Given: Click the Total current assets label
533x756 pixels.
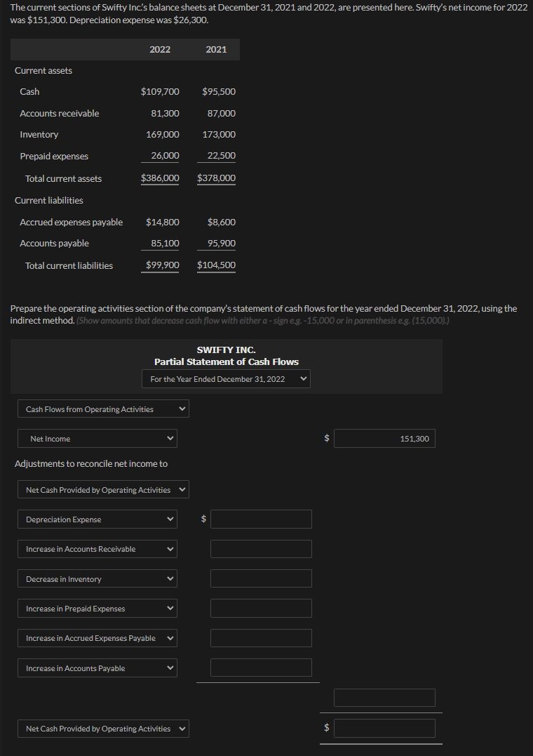Looking at the screenshot, I should coord(63,178).
